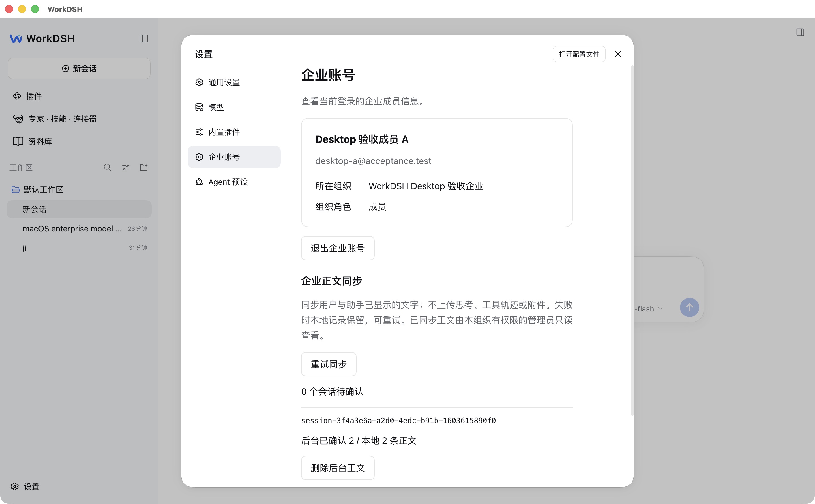The image size is (815, 504).
Task: Open the 插件 plugins page
Action: click(x=79, y=96)
